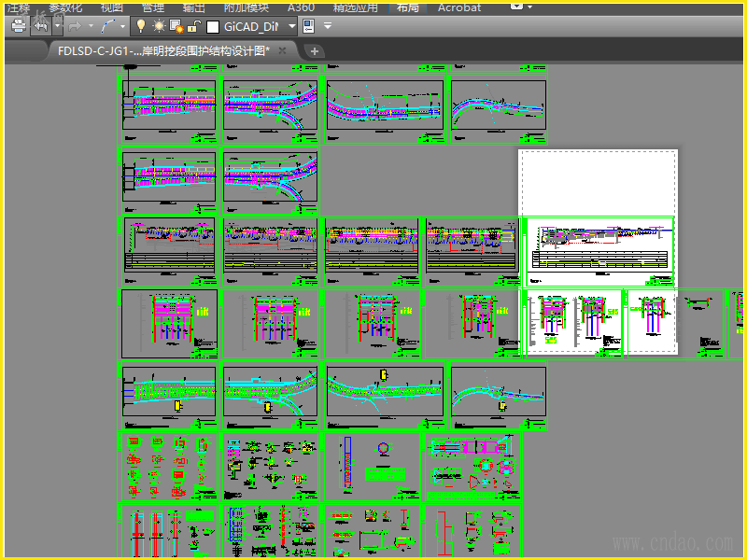Open the Redo history dropdown arrow
The height and width of the screenshot is (560, 747).
click(91, 26)
